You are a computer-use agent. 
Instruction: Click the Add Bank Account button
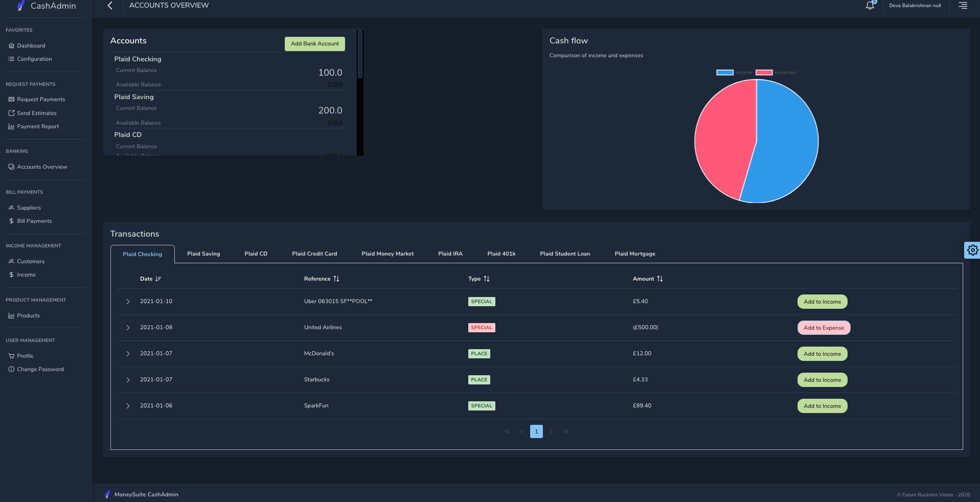coord(314,44)
